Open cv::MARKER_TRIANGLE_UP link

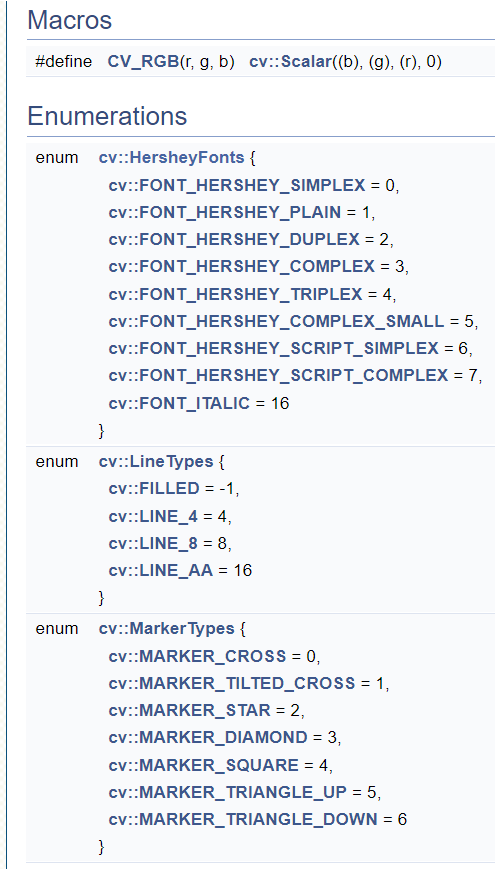(x=227, y=792)
